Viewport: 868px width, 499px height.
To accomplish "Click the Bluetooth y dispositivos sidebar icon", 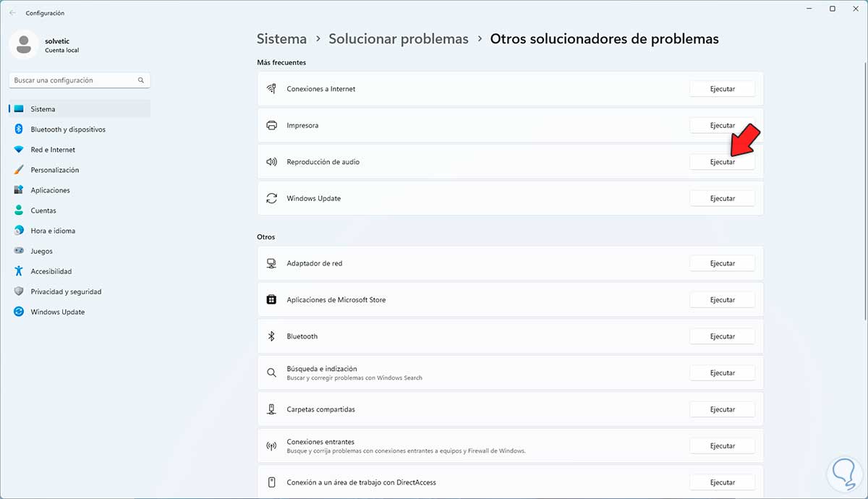I will (x=19, y=129).
